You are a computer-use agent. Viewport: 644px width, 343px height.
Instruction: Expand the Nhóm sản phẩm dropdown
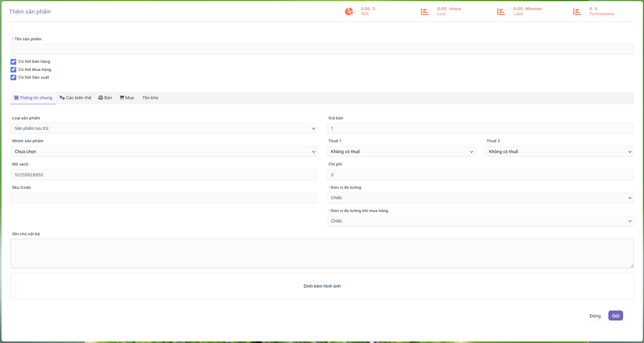pos(164,152)
